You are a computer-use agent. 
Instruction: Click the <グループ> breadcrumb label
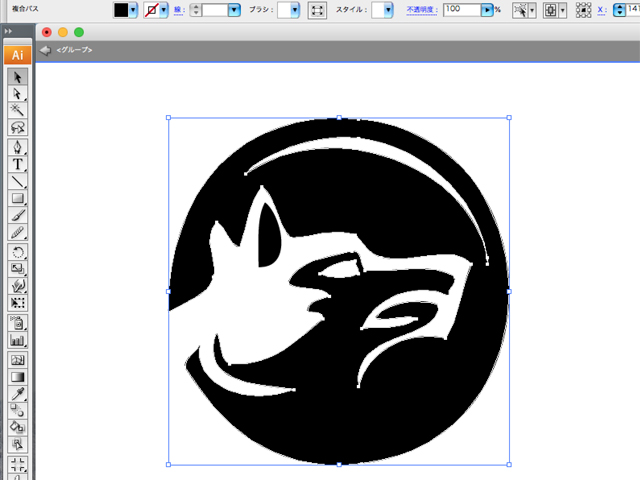tap(74, 50)
